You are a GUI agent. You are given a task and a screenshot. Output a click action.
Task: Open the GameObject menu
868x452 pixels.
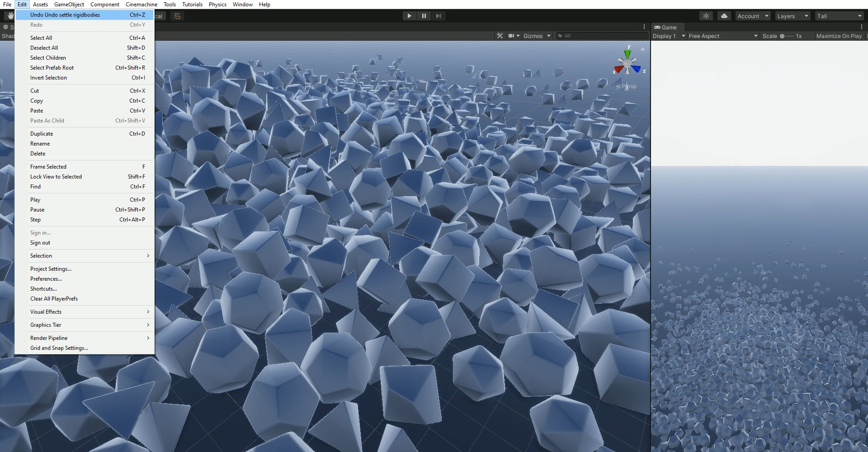coord(69,4)
